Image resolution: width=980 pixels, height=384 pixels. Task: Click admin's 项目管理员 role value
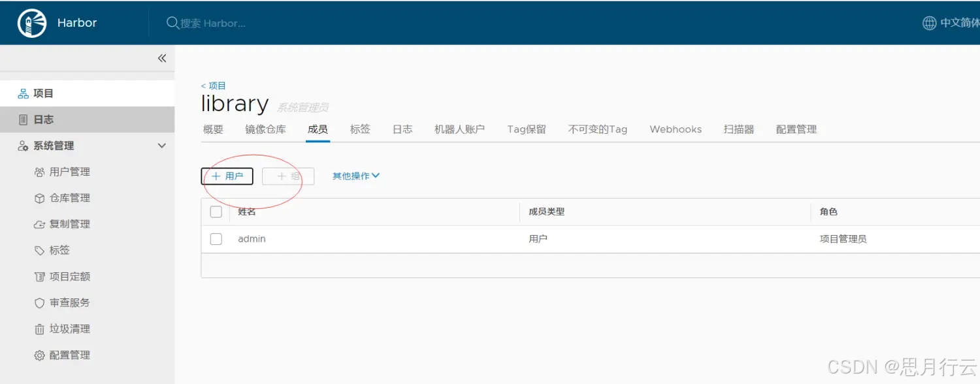click(843, 238)
